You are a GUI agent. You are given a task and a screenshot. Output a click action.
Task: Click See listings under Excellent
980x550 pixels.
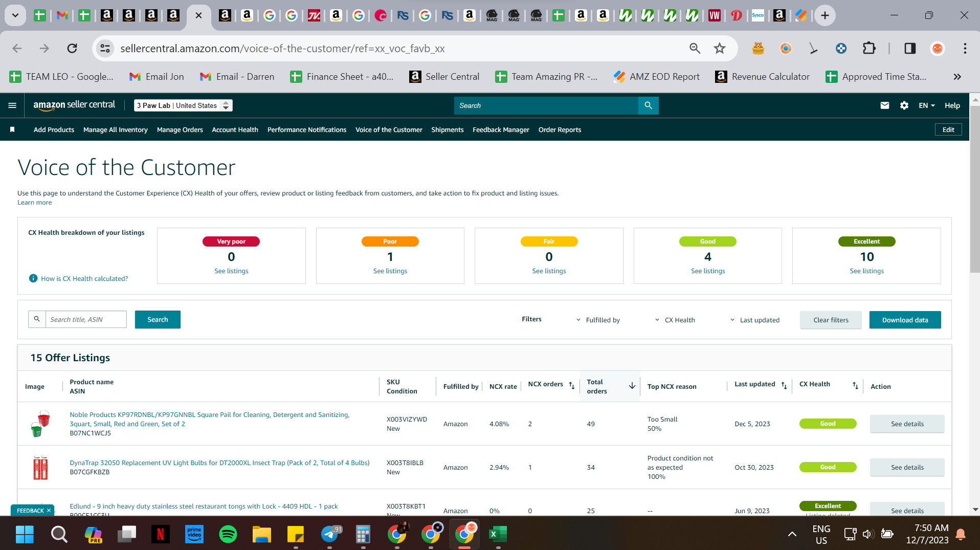coord(866,271)
